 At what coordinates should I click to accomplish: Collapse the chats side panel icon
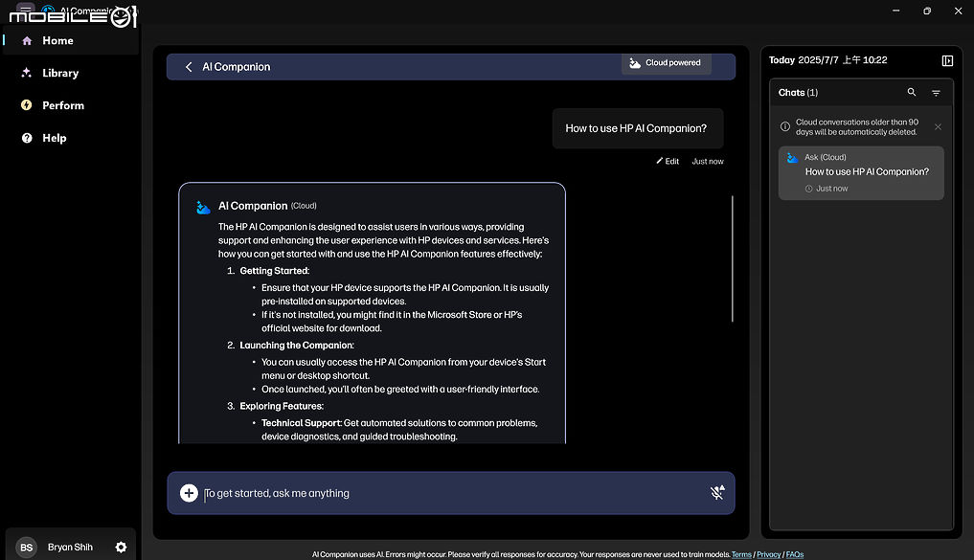coord(947,60)
